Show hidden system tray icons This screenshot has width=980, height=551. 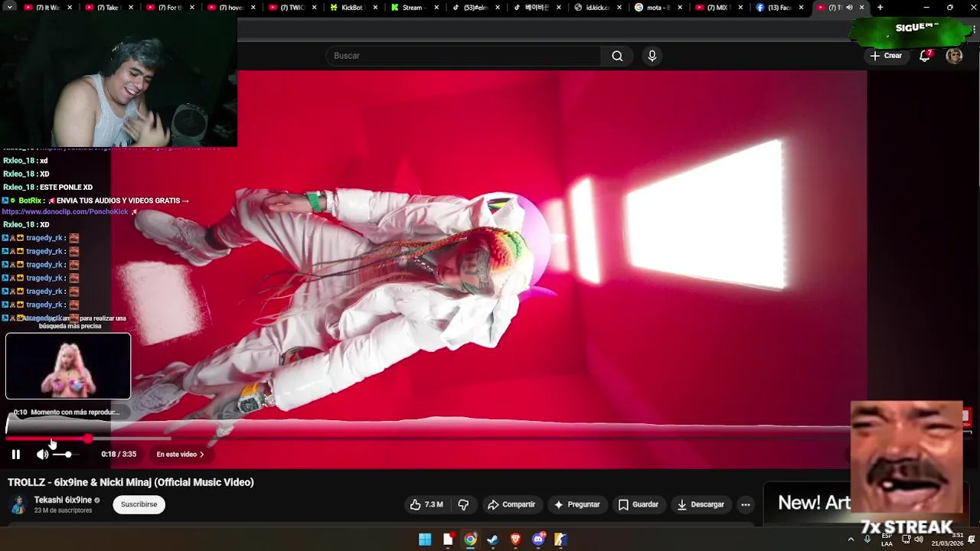coord(851,540)
